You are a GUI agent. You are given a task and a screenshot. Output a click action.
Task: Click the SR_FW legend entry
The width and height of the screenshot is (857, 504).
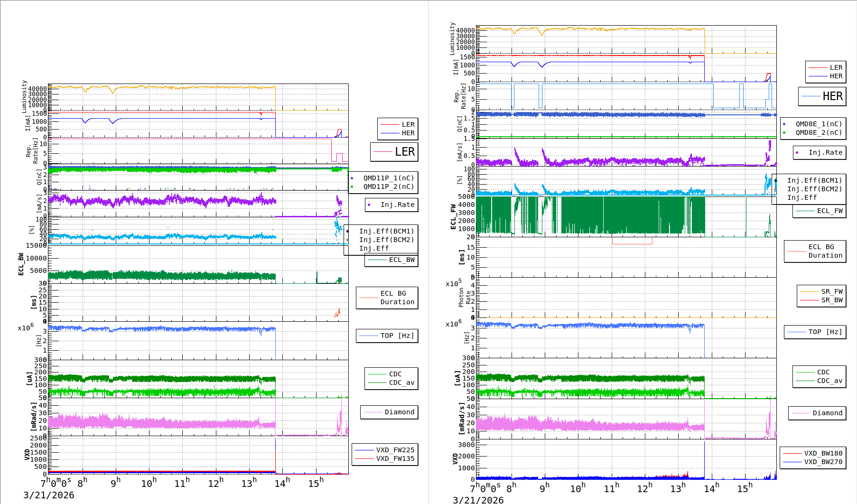831,291
